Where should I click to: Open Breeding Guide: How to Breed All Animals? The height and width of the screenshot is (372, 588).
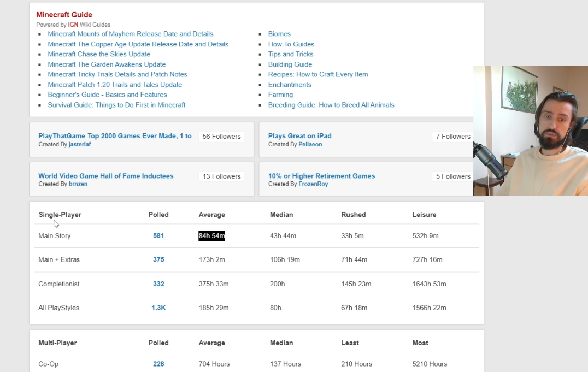pyautogui.click(x=331, y=105)
